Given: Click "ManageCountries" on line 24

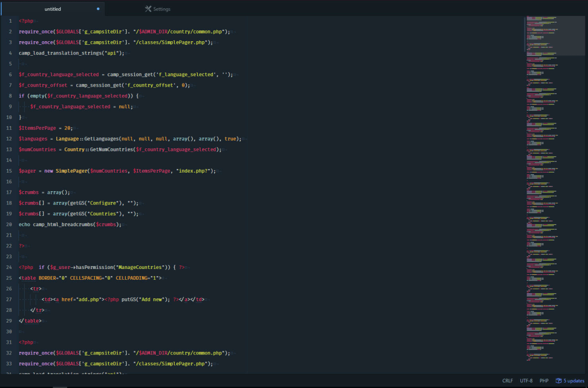Looking at the screenshot, I should [x=140, y=267].
